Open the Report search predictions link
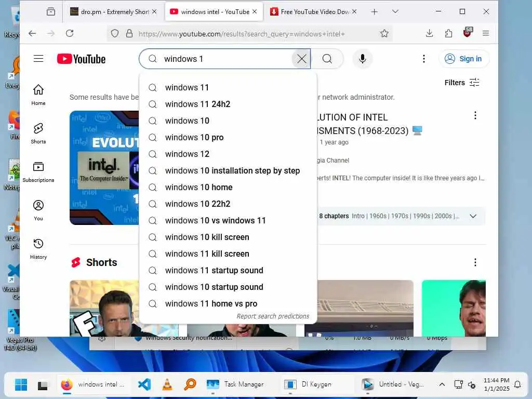 pyautogui.click(x=273, y=316)
